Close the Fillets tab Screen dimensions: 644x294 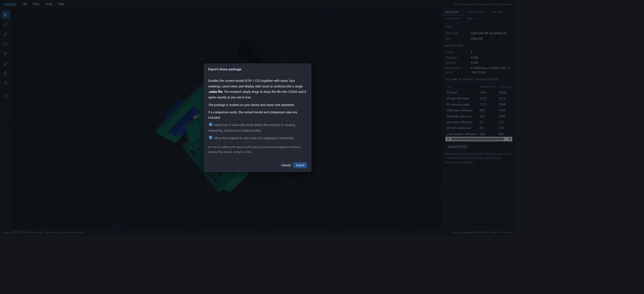[476, 18]
